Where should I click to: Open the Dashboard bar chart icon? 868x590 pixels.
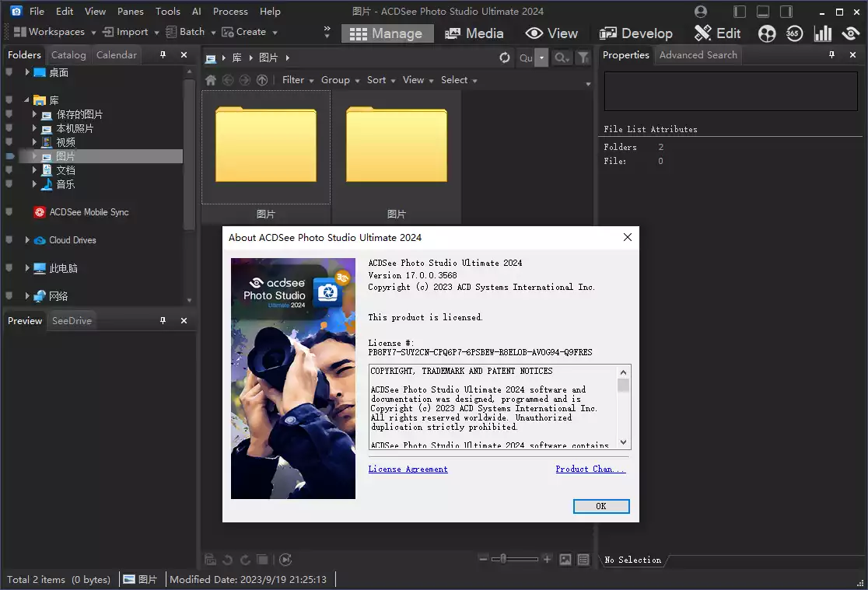[x=823, y=33]
